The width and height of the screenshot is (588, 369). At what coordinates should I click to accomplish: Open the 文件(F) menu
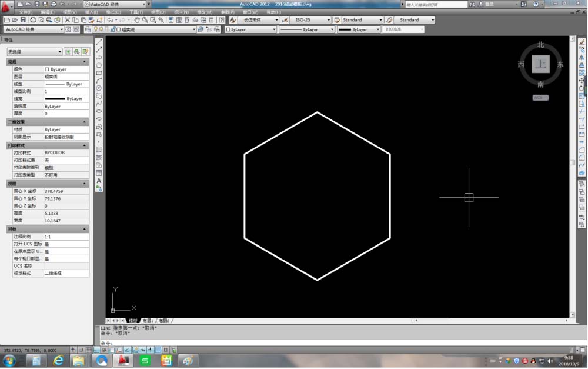point(25,12)
